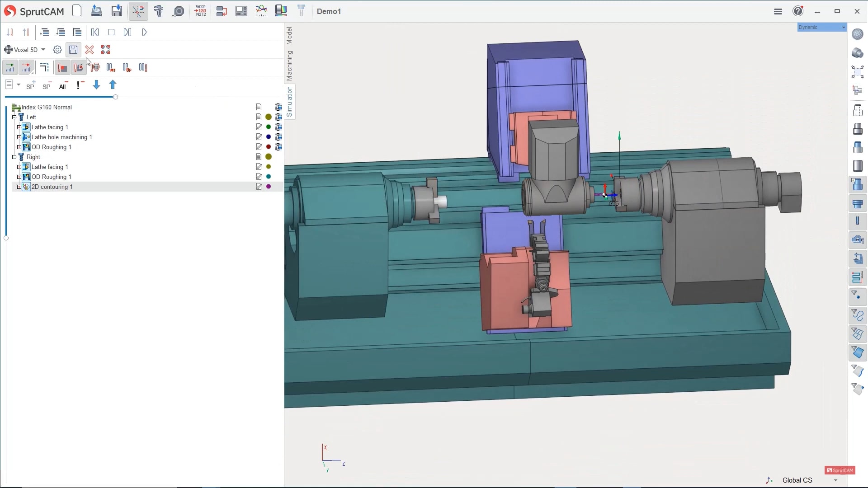The width and height of the screenshot is (868, 488).
Task: Select the Left spindle group label
Action: click(x=31, y=117)
